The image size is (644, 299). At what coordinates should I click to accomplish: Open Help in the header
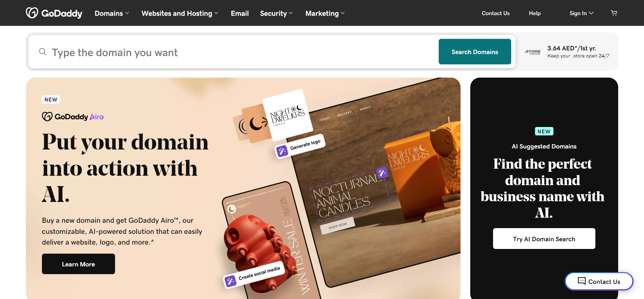[535, 13]
